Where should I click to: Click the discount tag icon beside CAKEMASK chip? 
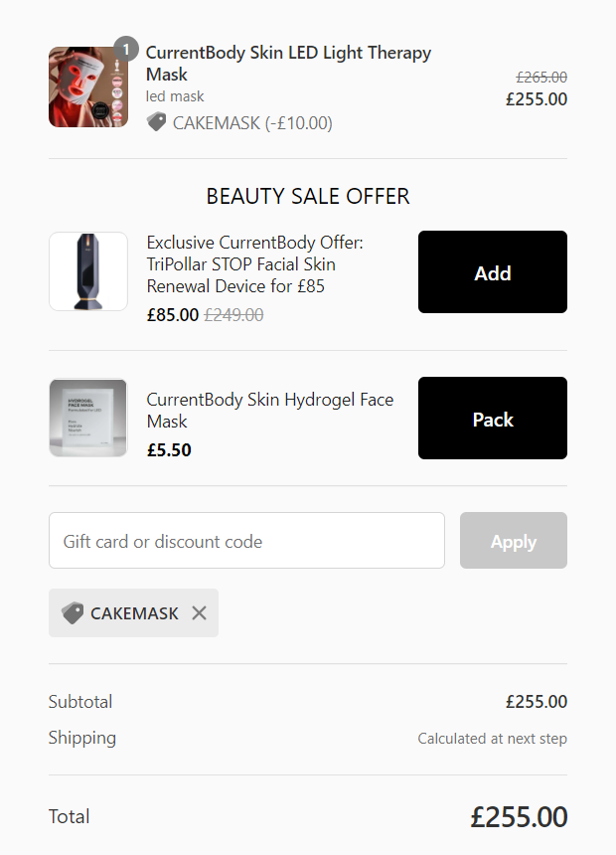tap(73, 612)
